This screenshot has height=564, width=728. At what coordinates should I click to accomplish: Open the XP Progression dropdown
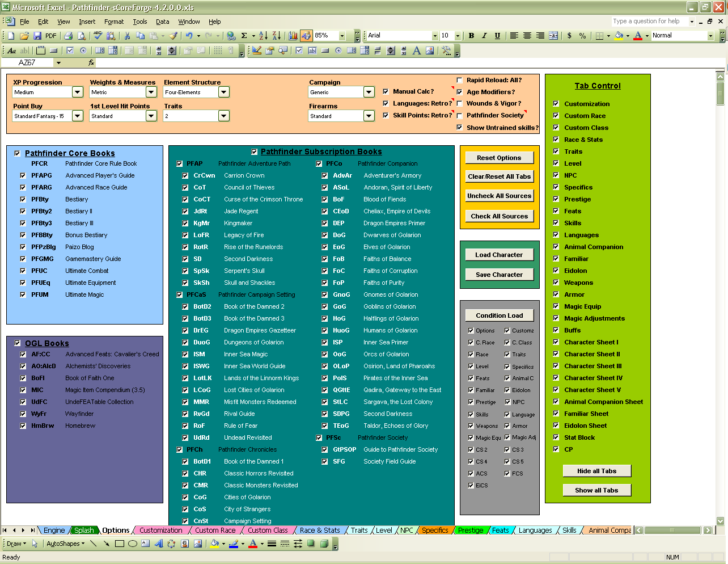click(78, 92)
